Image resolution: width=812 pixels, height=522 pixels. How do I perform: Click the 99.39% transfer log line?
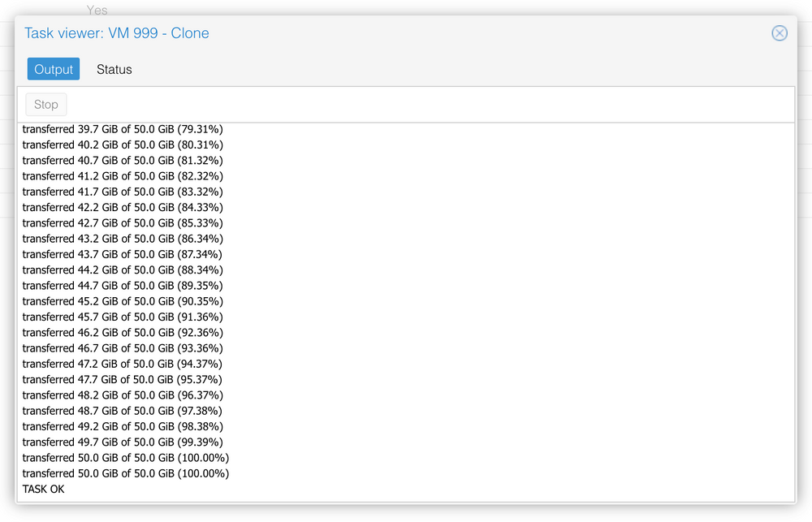coord(123,442)
